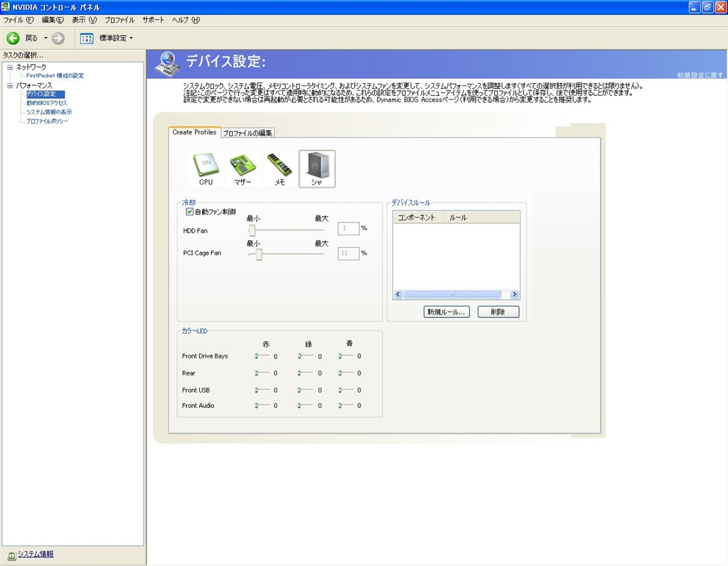Switch to the プロファイルの編集 tab

coord(247,133)
